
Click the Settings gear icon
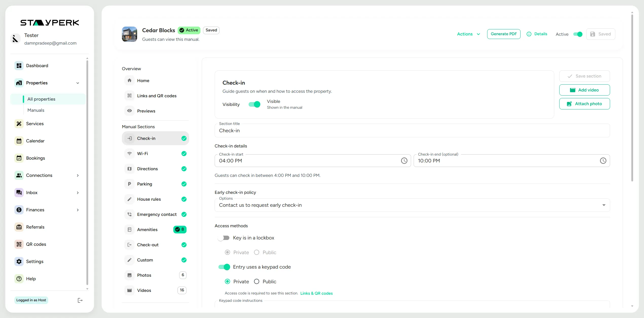coord(19,261)
